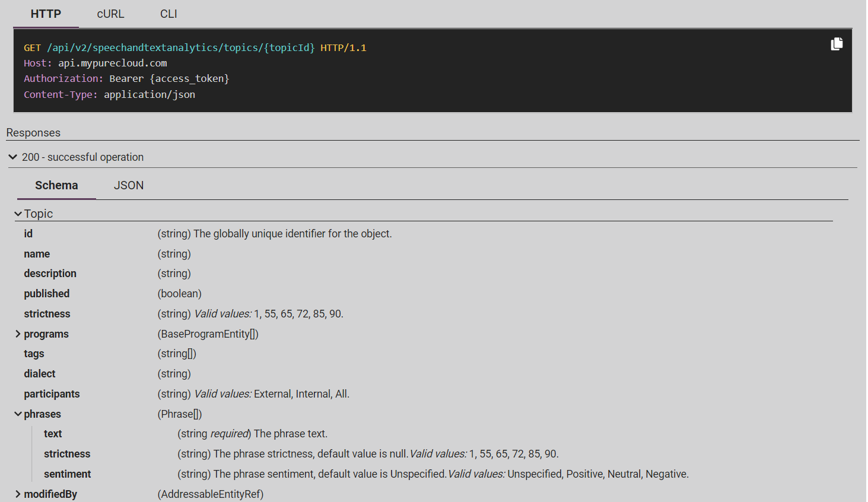
Task: Collapse the 200 successful operation response
Action: pyautogui.click(x=13, y=157)
